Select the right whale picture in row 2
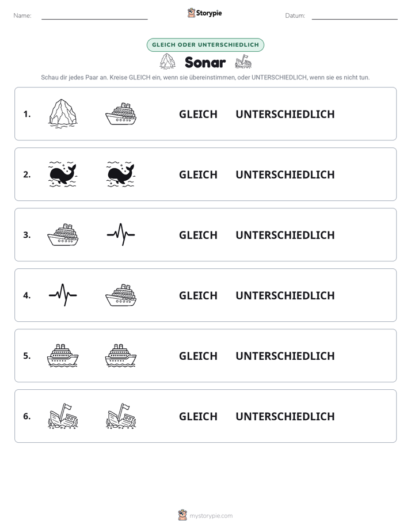Screen dimensions: 411x532 coord(121,174)
